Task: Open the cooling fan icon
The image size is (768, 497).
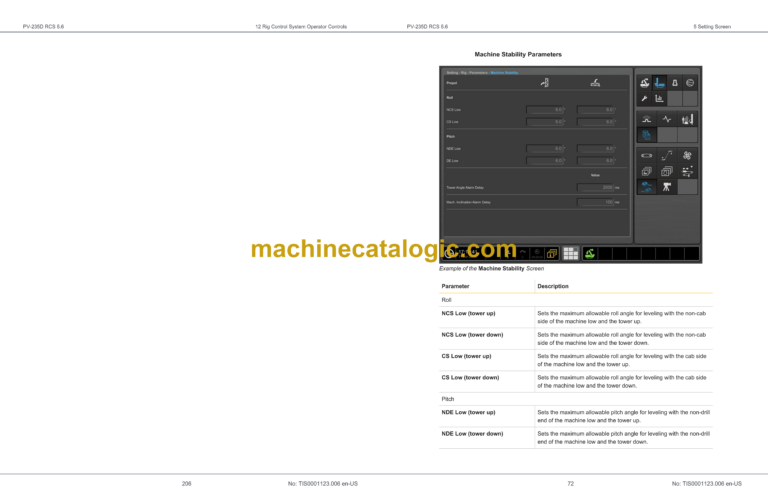Action: pos(687,156)
